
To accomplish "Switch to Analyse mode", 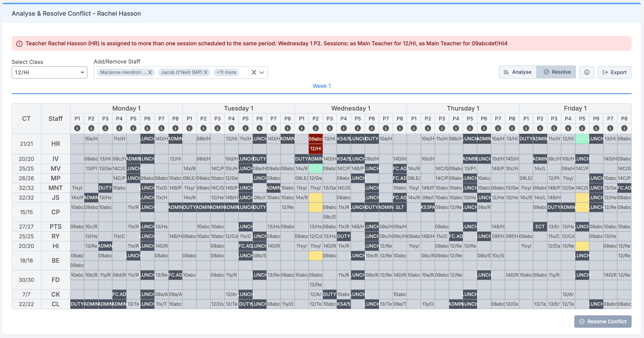I will click(518, 72).
